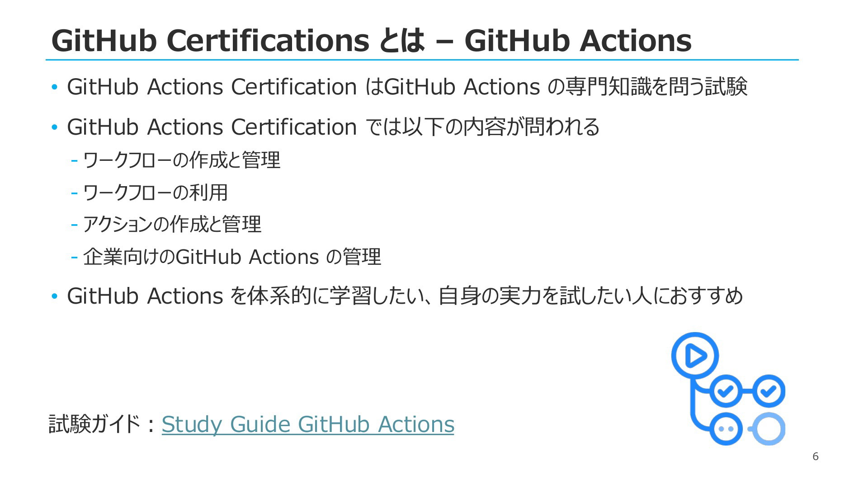Click slide page number 6
868x488 pixels.
816,456
